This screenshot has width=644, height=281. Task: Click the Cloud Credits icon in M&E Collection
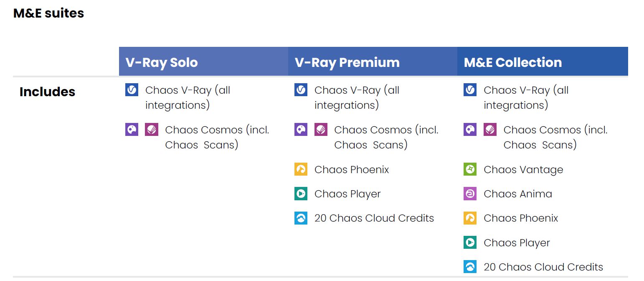coord(470,267)
